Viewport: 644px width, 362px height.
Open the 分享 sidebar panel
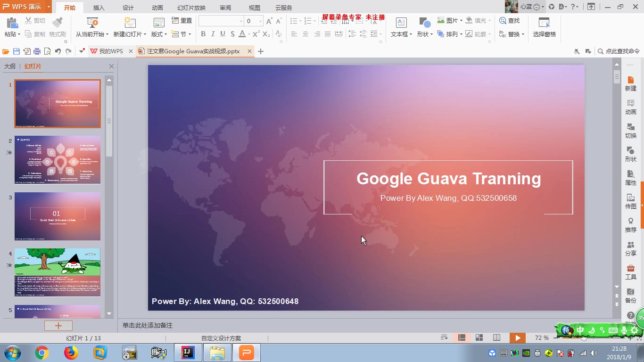tap(631, 248)
